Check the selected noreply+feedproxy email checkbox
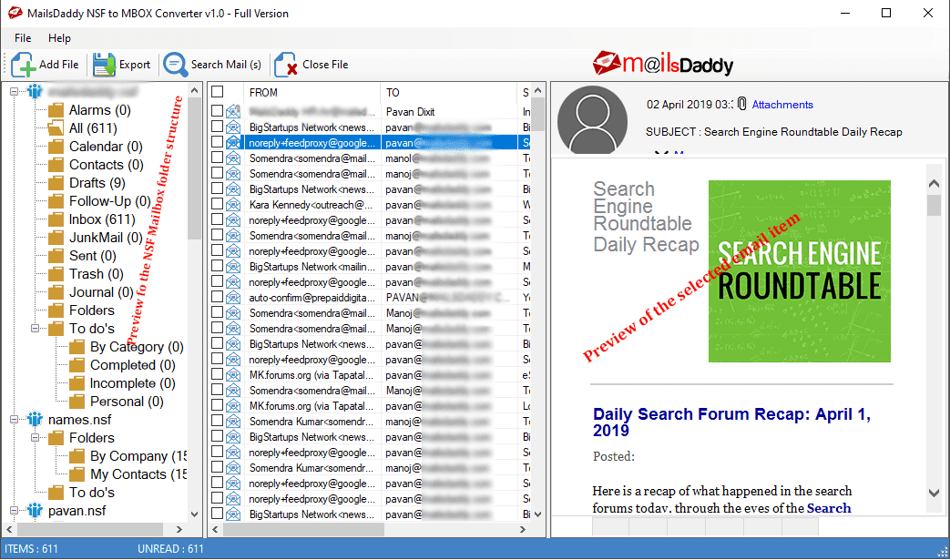The height and width of the screenshot is (560, 950). click(x=218, y=142)
